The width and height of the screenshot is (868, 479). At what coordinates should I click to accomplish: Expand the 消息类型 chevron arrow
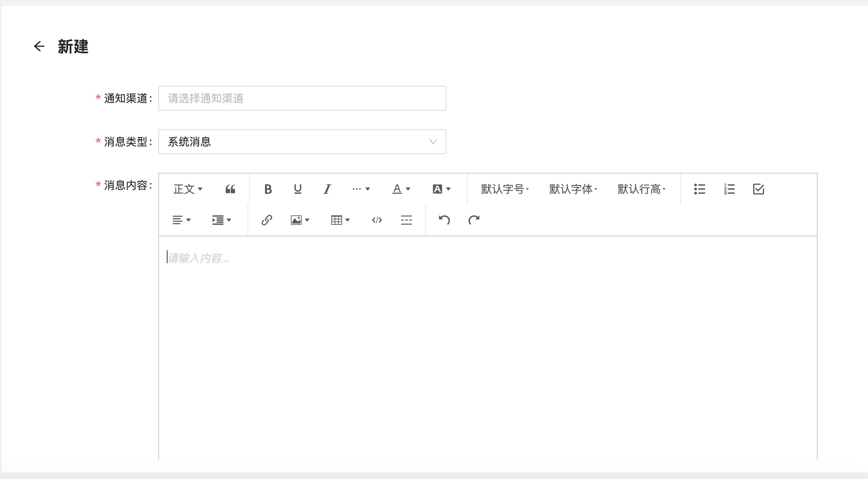[433, 142]
